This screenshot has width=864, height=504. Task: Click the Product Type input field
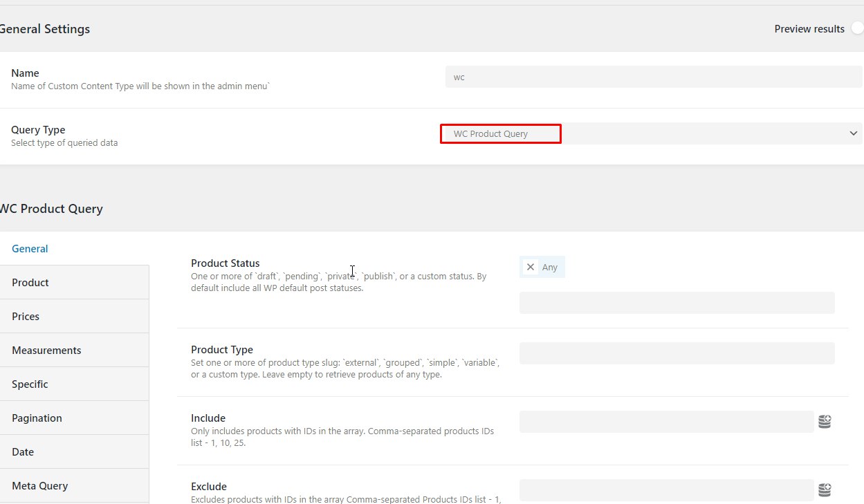[x=677, y=353]
